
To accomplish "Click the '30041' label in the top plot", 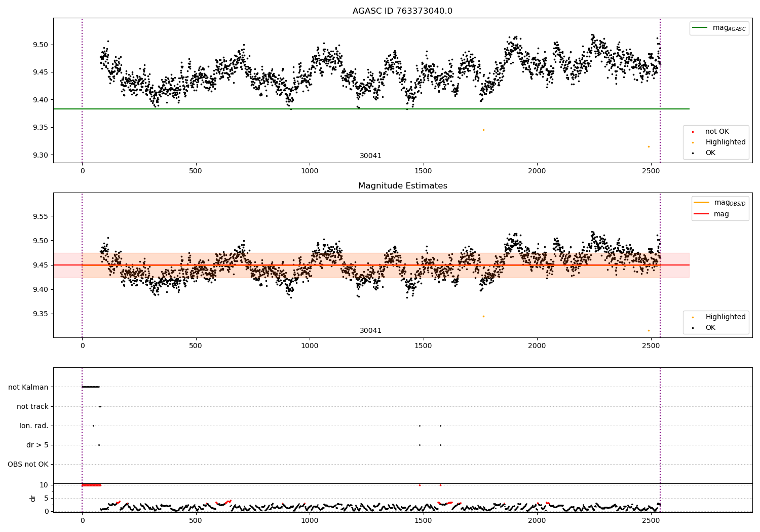I will (x=370, y=156).
